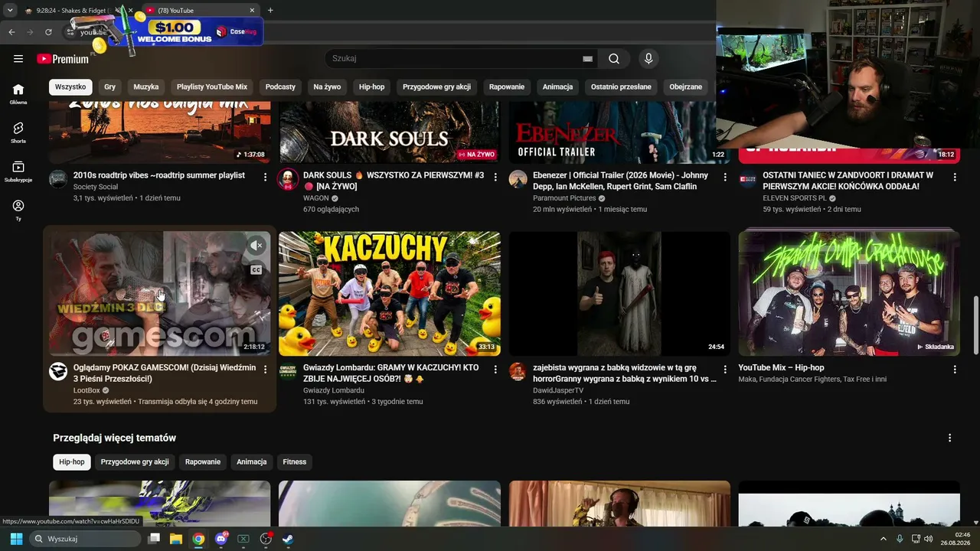Select the Podcasty filter chip

(280, 87)
